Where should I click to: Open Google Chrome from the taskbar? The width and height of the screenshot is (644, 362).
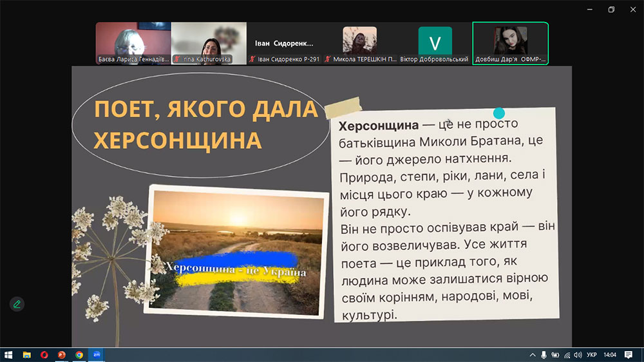[79, 355]
